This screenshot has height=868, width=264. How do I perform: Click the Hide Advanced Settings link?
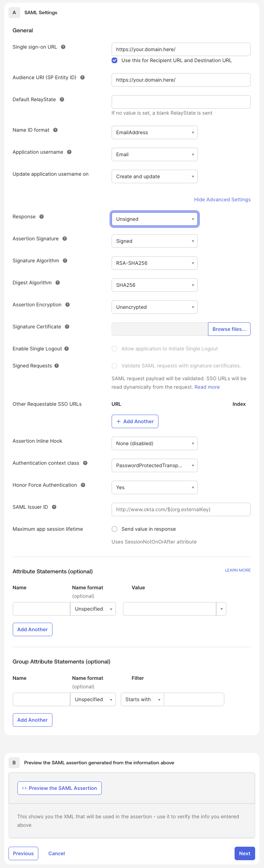tap(222, 200)
